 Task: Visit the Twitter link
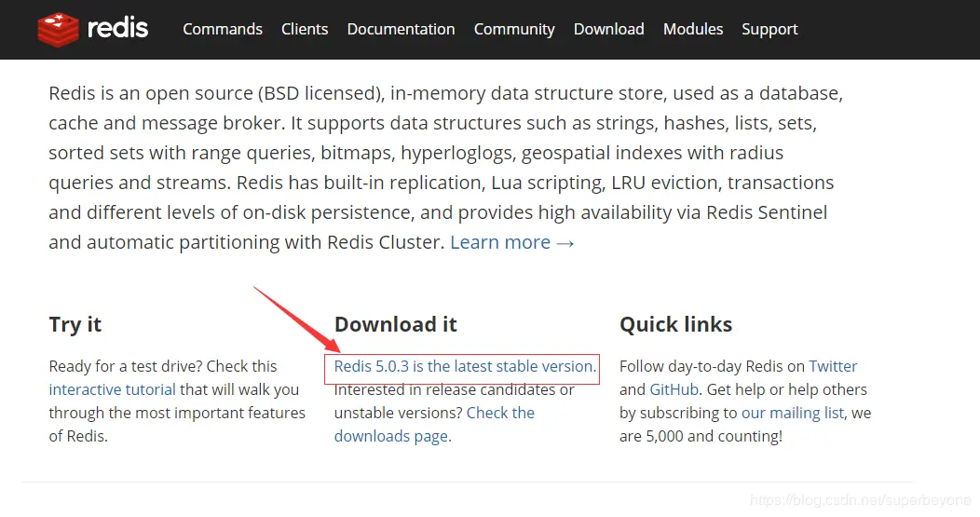point(833,366)
